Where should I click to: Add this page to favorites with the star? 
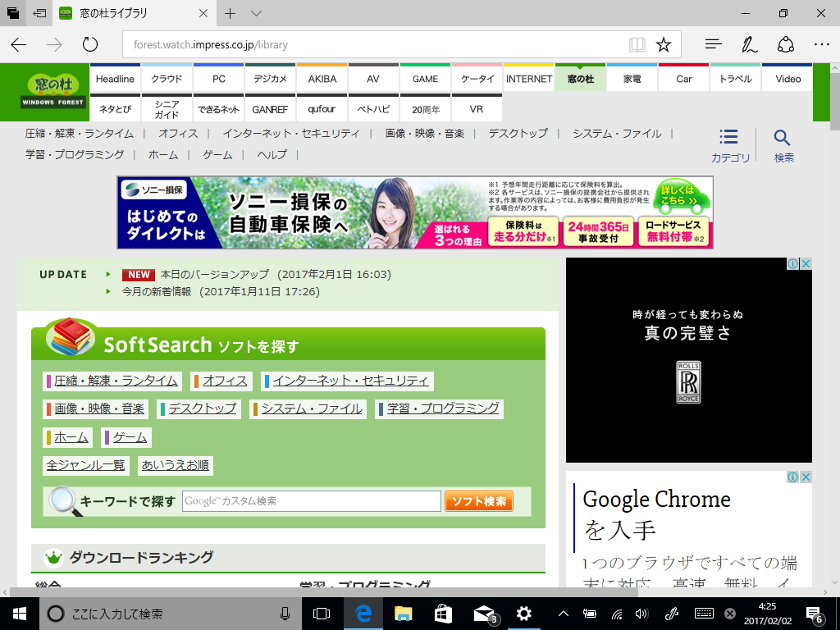click(x=661, y=45)
